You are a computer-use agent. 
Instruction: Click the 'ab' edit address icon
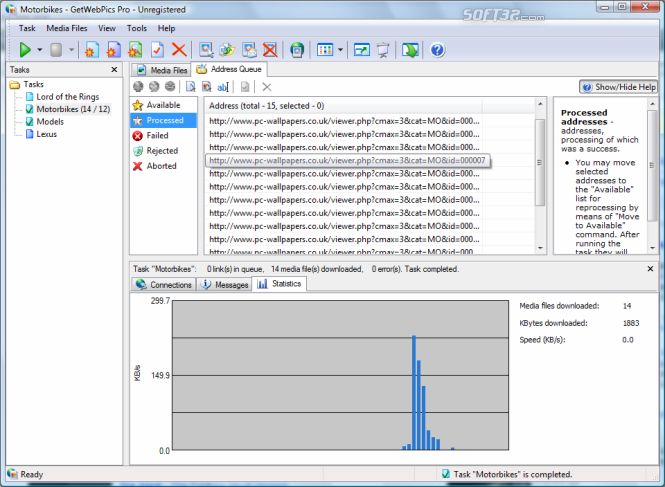(x=223, y=87)
